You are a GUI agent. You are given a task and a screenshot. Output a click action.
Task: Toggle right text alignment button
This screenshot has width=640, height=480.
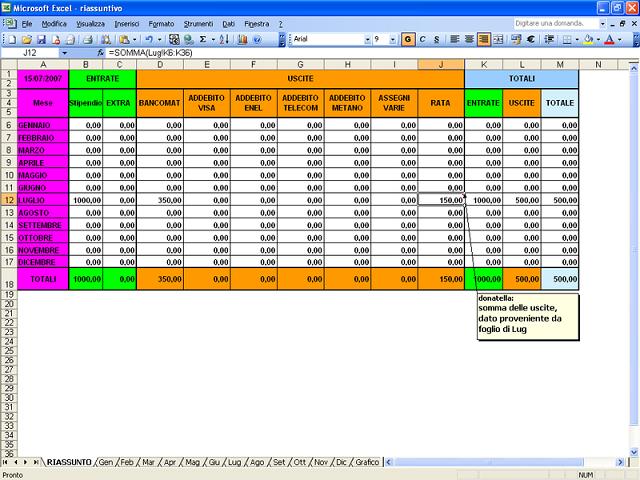pos(482,39)
